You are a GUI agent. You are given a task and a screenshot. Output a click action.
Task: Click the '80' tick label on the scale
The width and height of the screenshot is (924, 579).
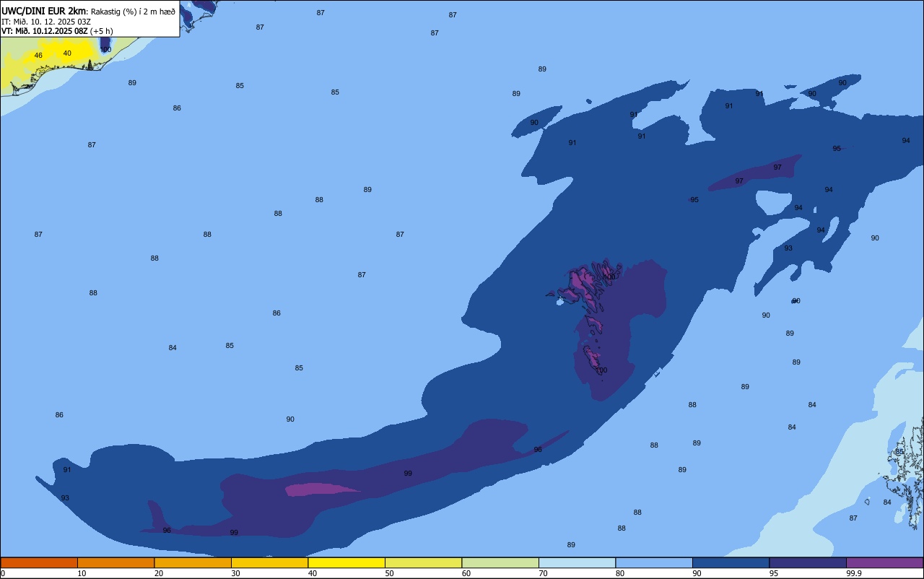tap(620, 573)
